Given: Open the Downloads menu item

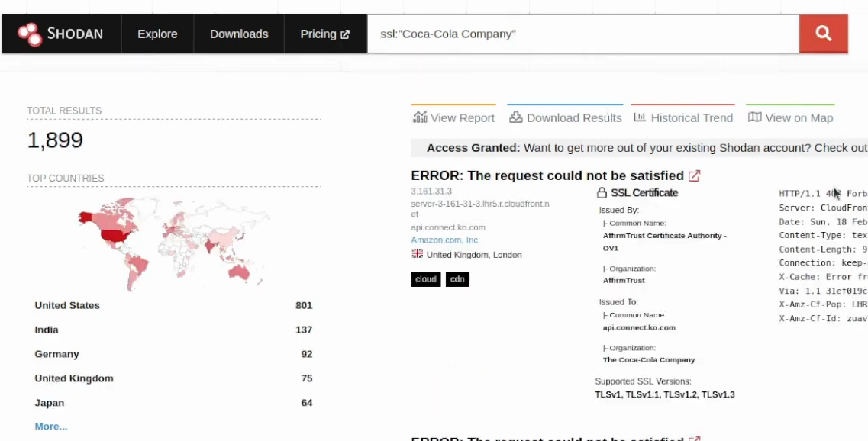Looking at the screenshot, I should [x=239, y=34].
